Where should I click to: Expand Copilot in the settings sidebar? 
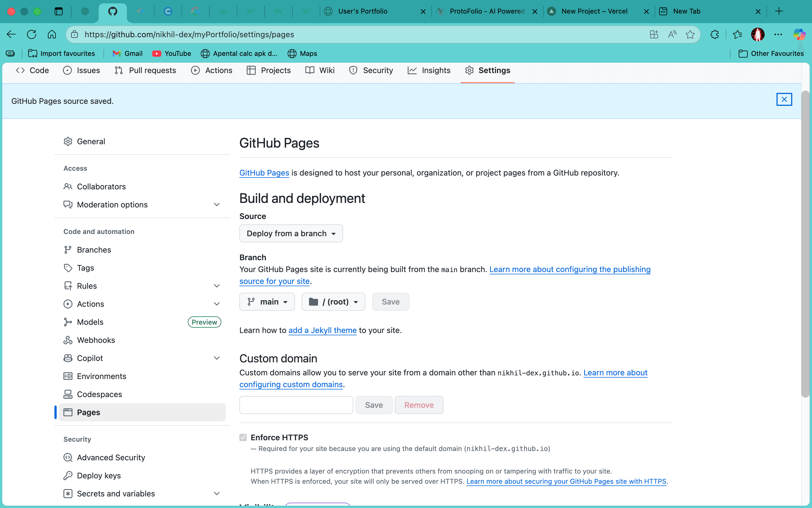pos(217,358)
